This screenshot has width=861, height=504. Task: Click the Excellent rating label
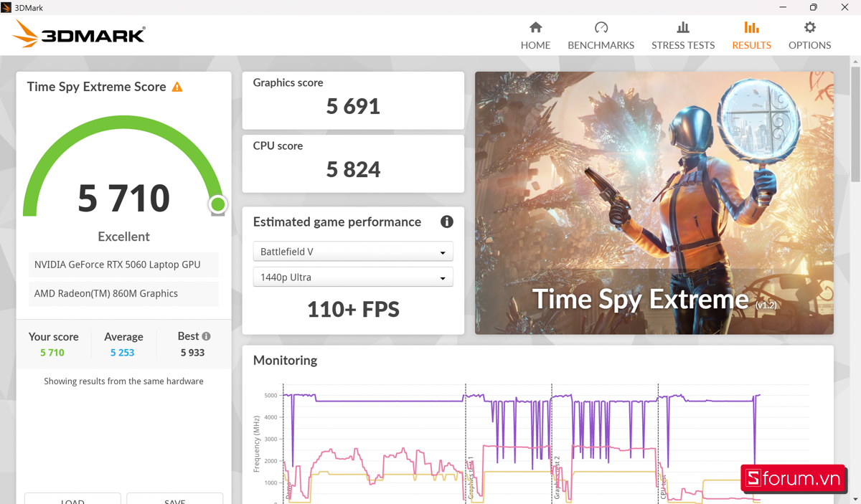[x=123, y=237]
